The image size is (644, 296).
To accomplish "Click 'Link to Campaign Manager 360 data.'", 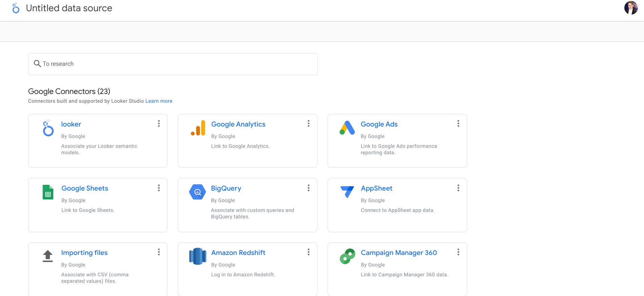I will [404, 275].
